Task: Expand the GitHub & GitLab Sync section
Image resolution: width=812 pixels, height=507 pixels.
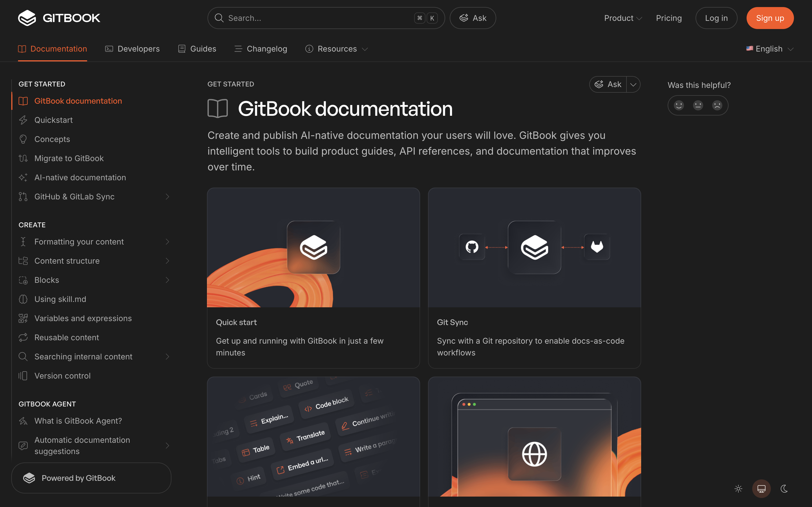Action: click(167, 197)
